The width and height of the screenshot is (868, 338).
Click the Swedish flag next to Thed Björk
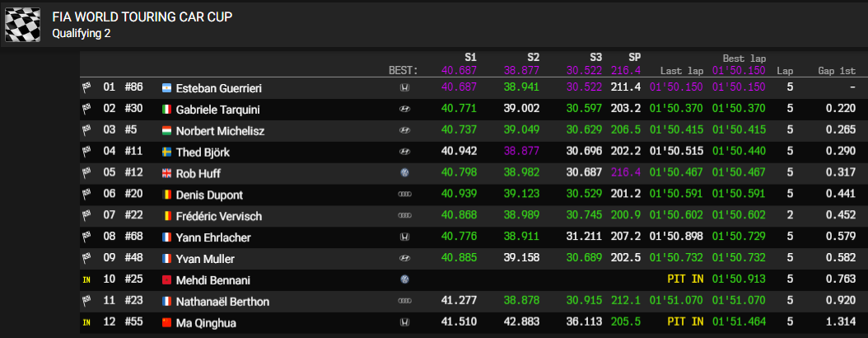166,152
